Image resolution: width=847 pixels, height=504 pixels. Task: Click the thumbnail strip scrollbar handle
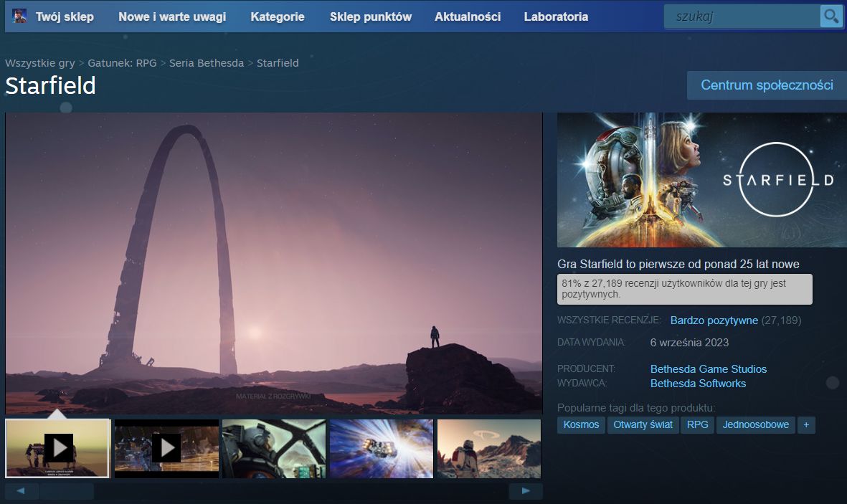[x=67, y=491]
